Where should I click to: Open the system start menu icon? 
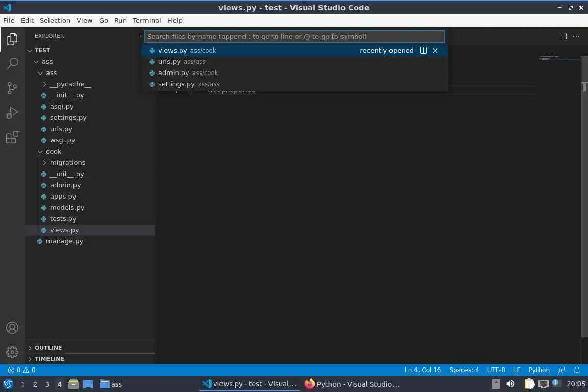pos(8,384)
